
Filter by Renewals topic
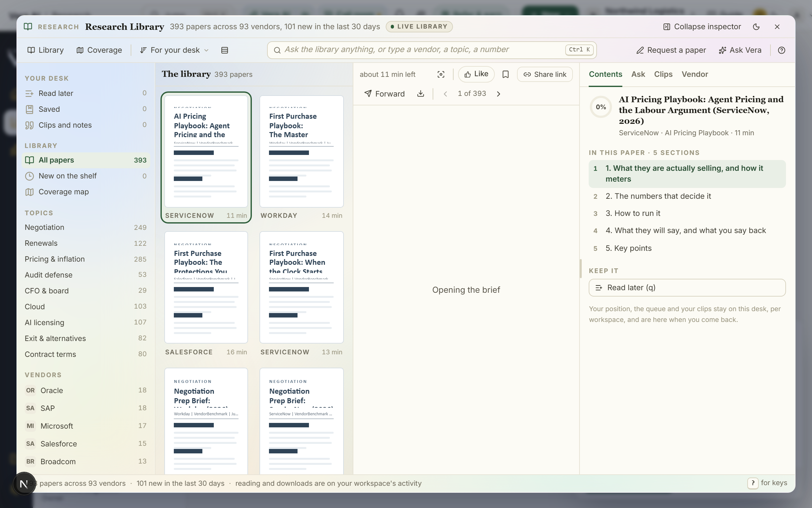pos(86,243)
